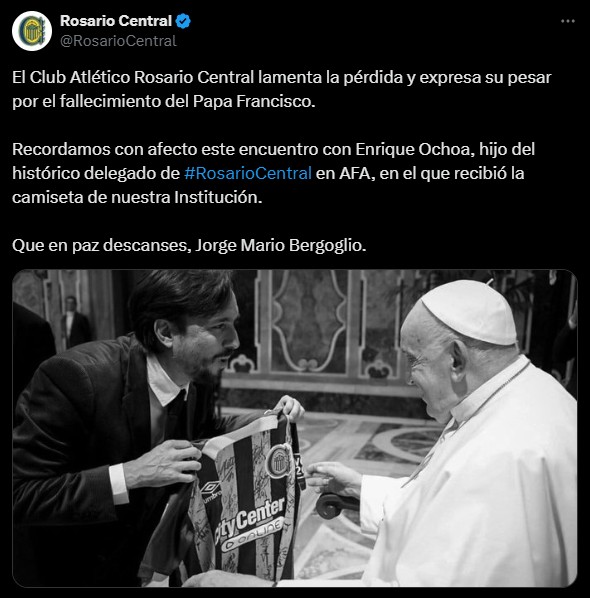The image size is (590, 598).
Task: Click the walking cane handle in the photo
Action: click(x=336, y=504)
